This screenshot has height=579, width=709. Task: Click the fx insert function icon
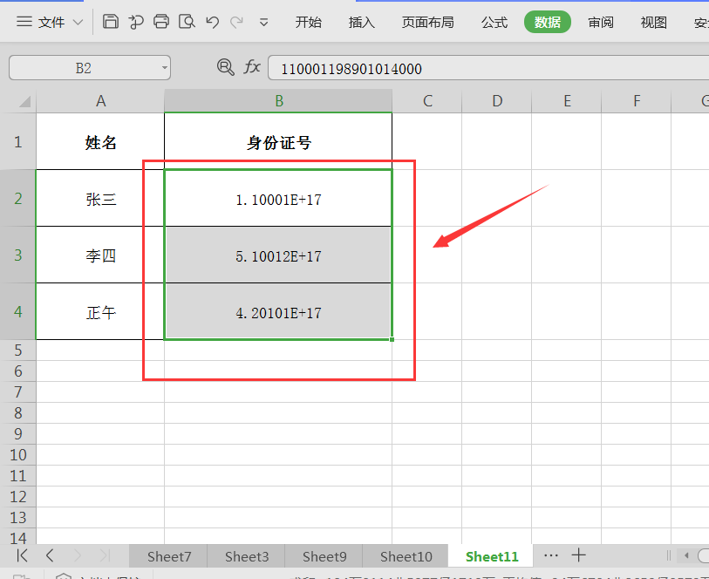(x=252, y=67)
